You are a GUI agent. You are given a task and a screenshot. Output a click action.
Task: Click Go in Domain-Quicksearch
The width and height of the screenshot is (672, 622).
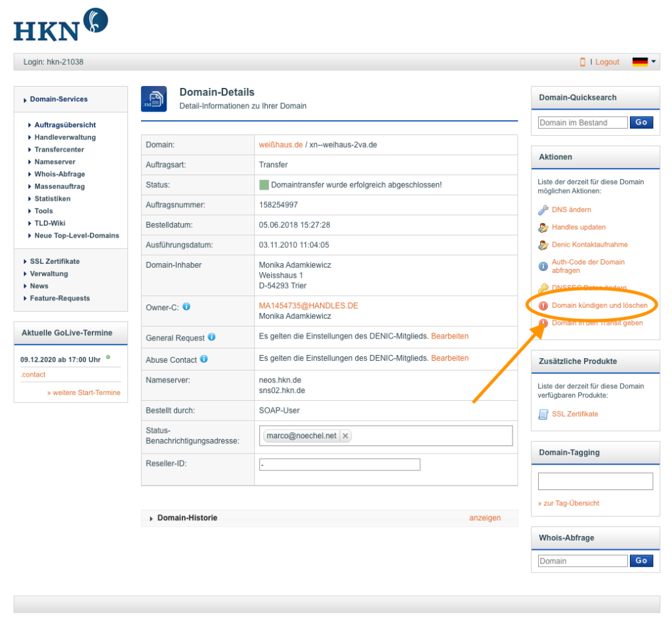click(641, 123)
